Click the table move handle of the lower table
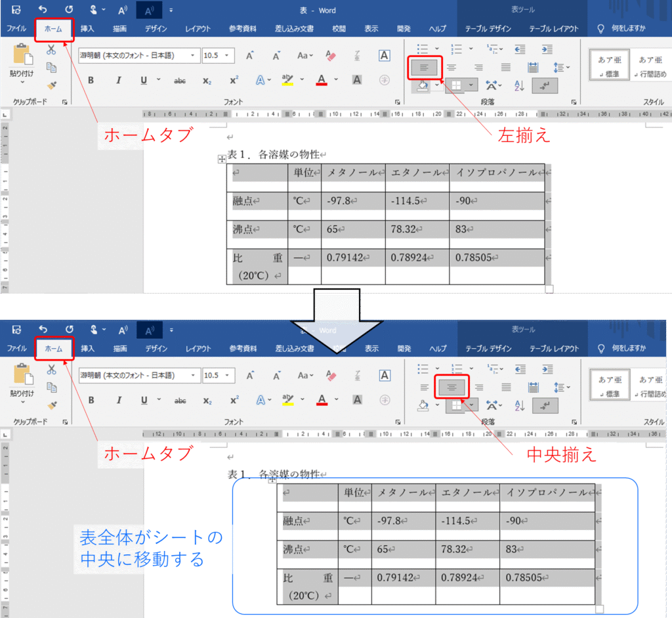 [x=272, y=480]
